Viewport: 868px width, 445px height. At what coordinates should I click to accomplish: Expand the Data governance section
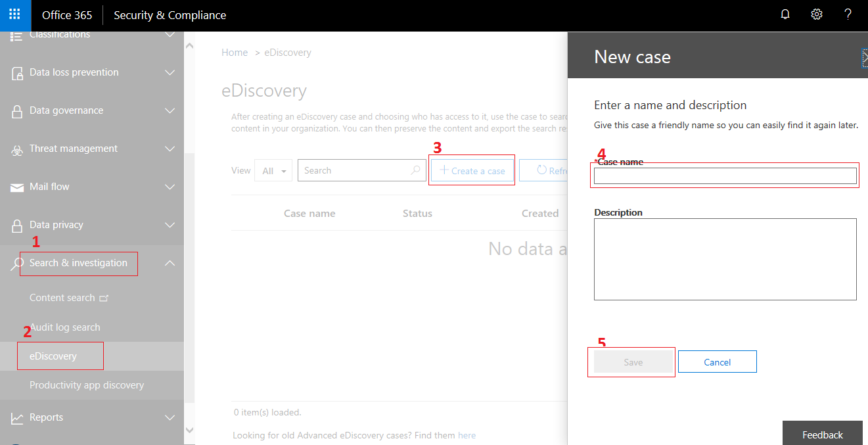click(x=170, y=110)
